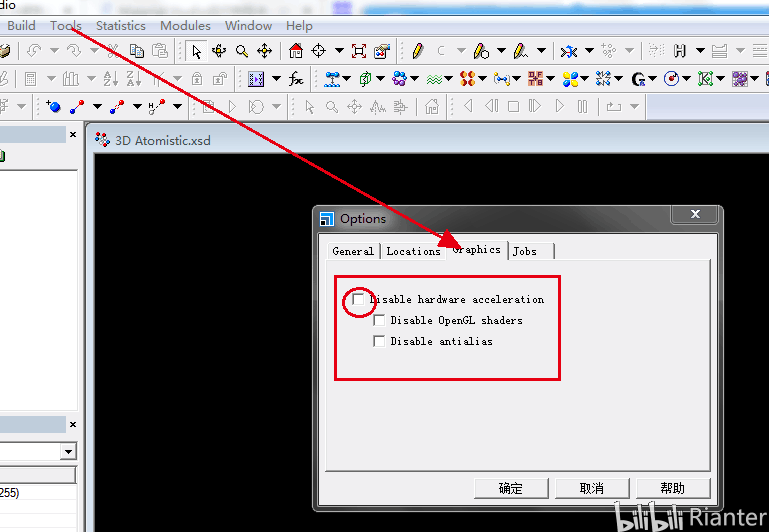Expand the Sketch Fragment dropdown arrow
769x532 pixels.
[541, 51]
